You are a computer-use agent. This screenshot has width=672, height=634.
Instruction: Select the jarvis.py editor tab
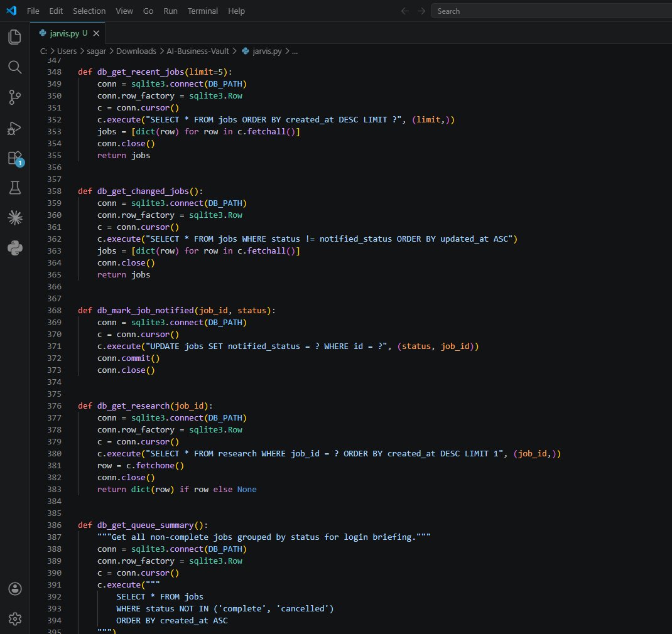point(68,33)
